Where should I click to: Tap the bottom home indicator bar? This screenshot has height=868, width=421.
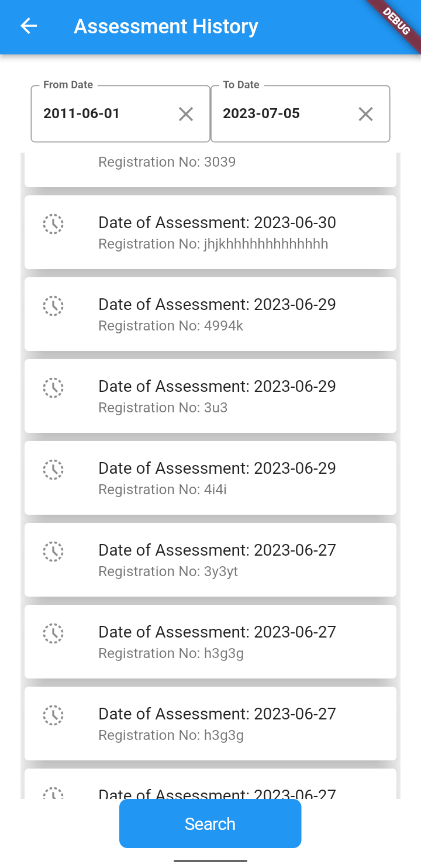(x=210, y=860)
